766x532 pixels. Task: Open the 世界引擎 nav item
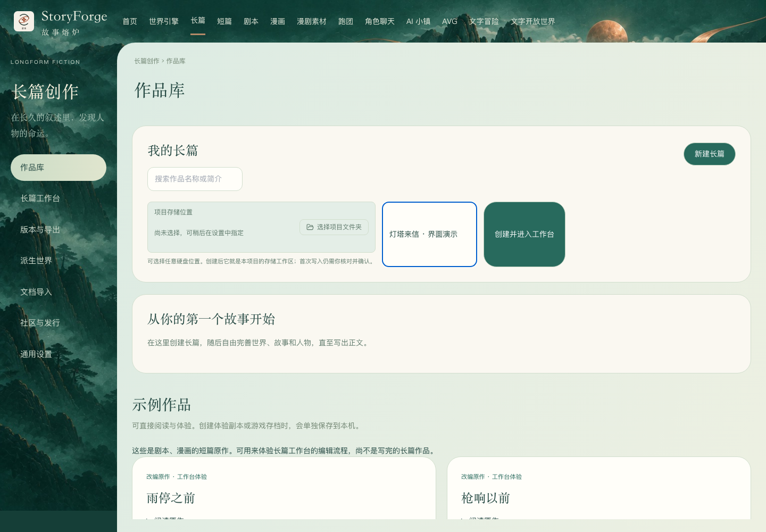[x=164, y=21]
